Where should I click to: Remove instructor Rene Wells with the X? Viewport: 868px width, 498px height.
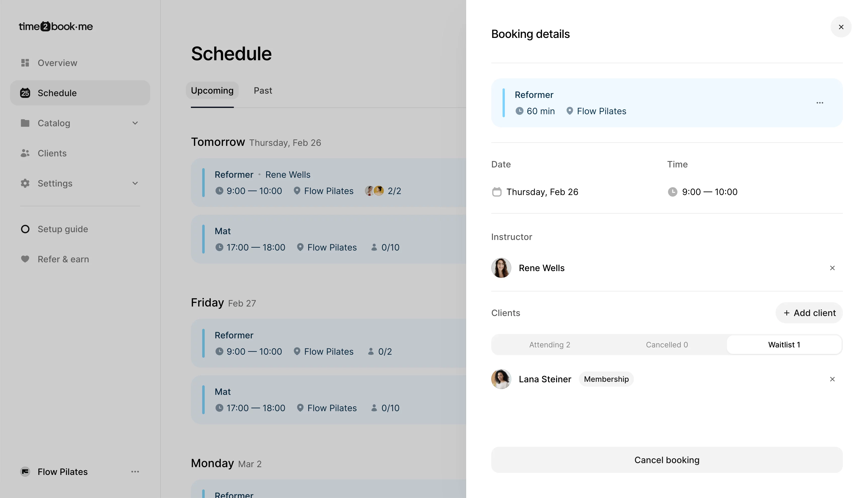coord(832,268)
